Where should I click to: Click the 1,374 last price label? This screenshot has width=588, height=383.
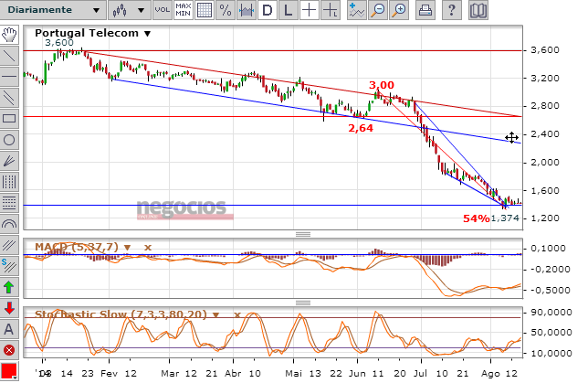click(505, 218)
